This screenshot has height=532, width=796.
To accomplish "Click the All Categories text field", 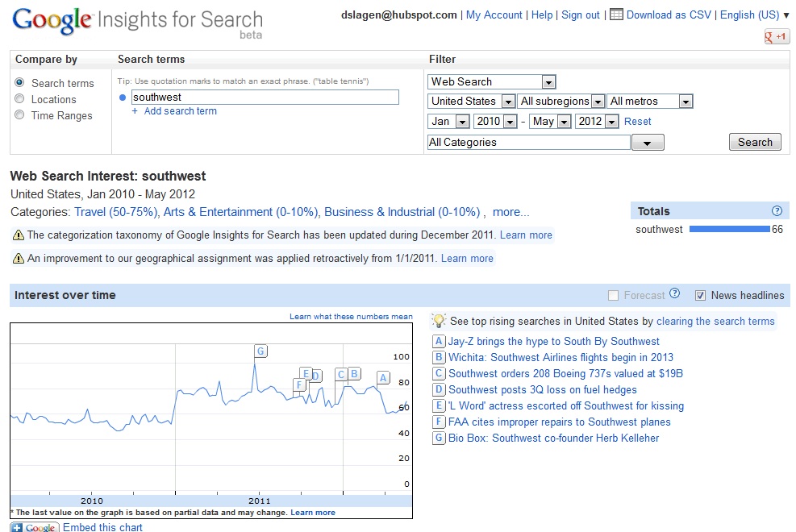I will [528, 143].
